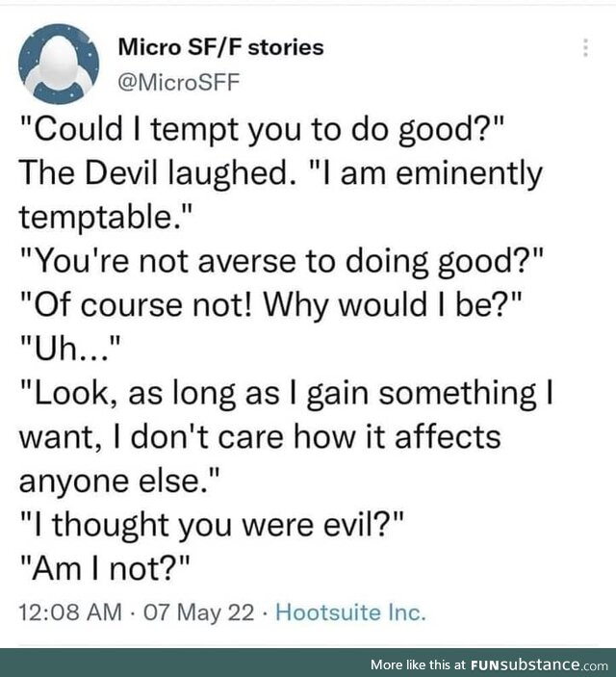This screenshot has height=677, width=616.
Task: Select the line "You're not averse to doing good?"
Action: pos(281,262)
